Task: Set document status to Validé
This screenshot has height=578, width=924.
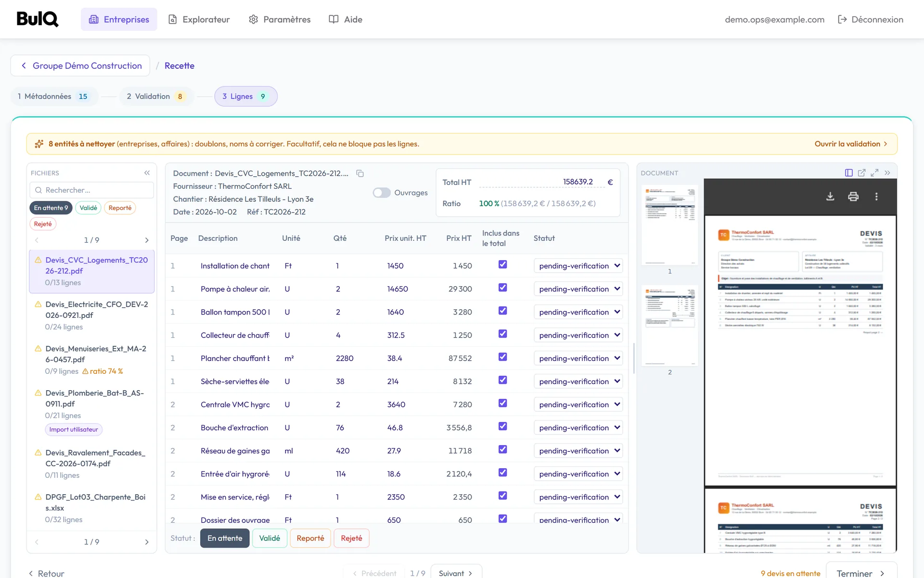Action: coord(269,538)
